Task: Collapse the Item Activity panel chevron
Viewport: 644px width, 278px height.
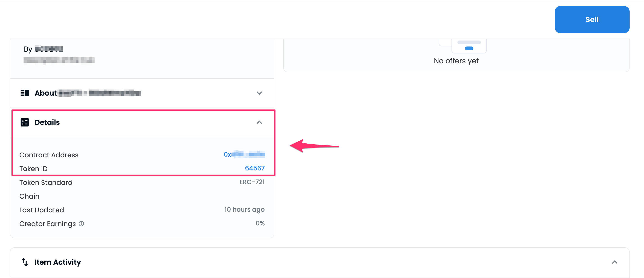Action: [x=615, y=262]
